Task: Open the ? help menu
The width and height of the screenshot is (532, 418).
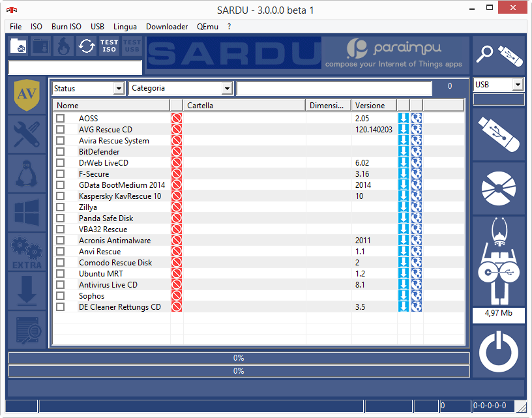Action: point(229,27)
